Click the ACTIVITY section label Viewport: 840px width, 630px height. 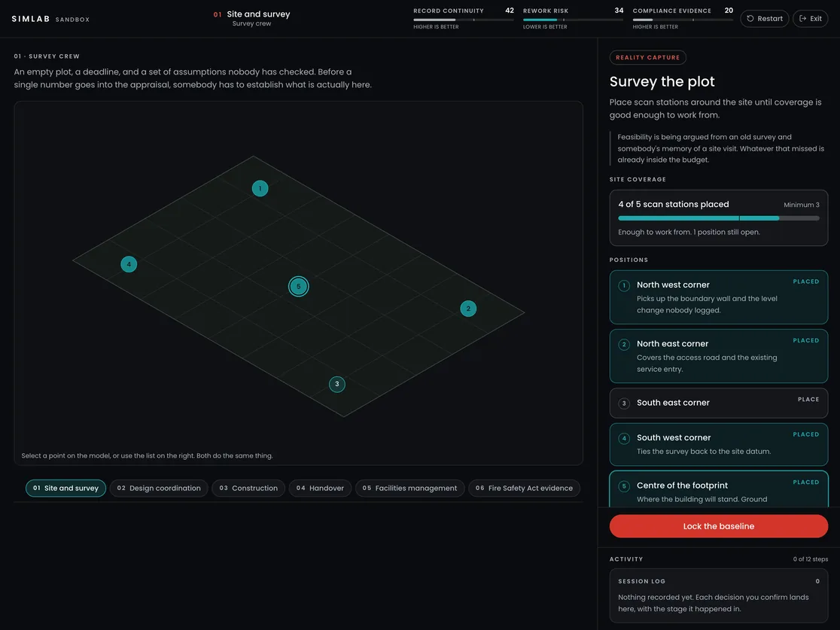(625, 558)
